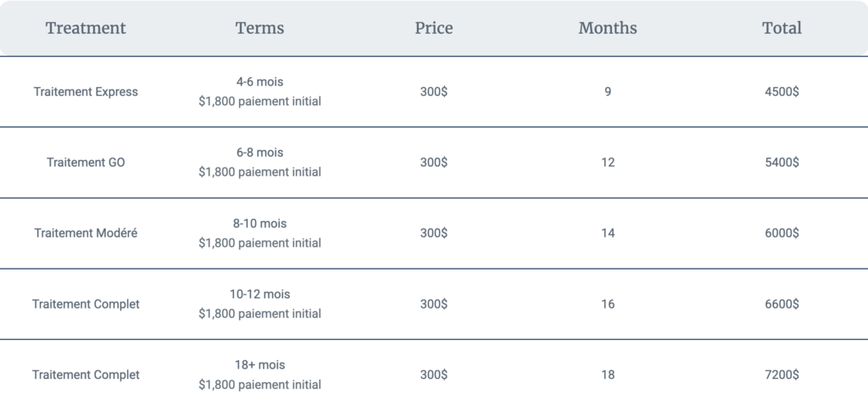This screenshot has height=411, width=868.
Task: Click the 300$ price in Traitement Express row
Action: [434, 92]
